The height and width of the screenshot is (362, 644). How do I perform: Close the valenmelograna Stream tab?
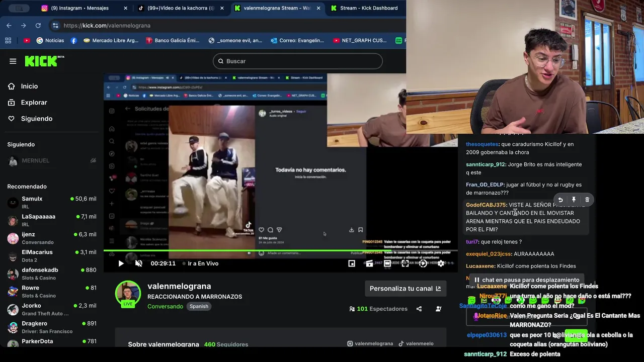[318, 8]
